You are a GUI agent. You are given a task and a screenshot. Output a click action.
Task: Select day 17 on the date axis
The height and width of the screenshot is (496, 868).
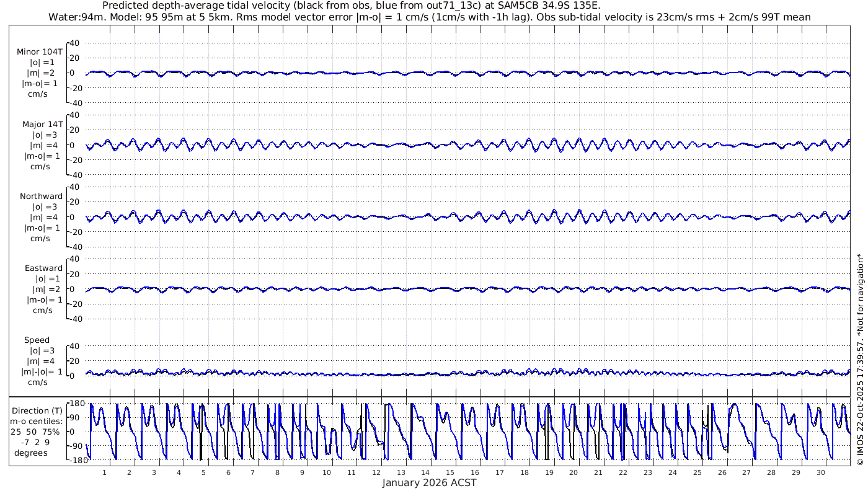[500, 472]
